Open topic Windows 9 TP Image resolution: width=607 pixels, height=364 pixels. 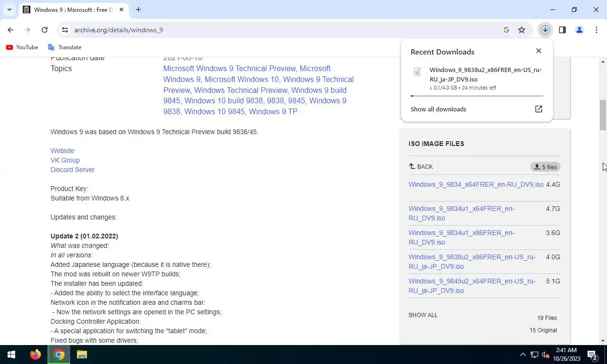tap(273, 112)
